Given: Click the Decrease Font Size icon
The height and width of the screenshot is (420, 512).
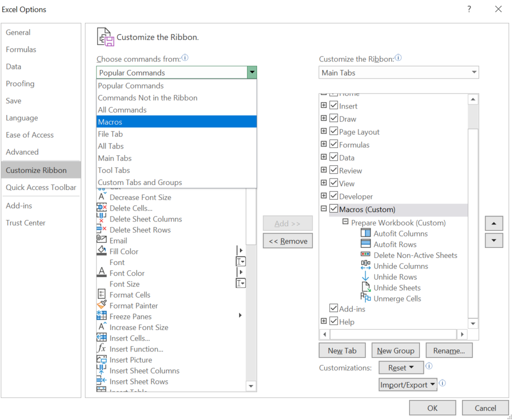Looking at the screenshot, I should pyautogui.click(x=102, y=196).
